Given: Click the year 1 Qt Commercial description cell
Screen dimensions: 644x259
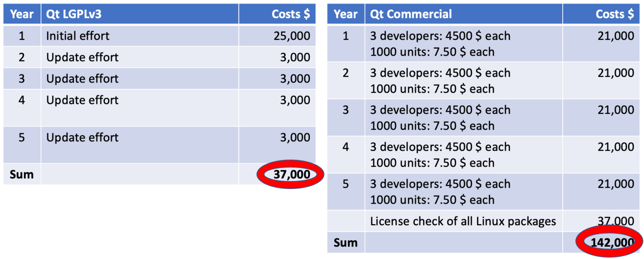Looking at the screenshot, I should 440,44.
